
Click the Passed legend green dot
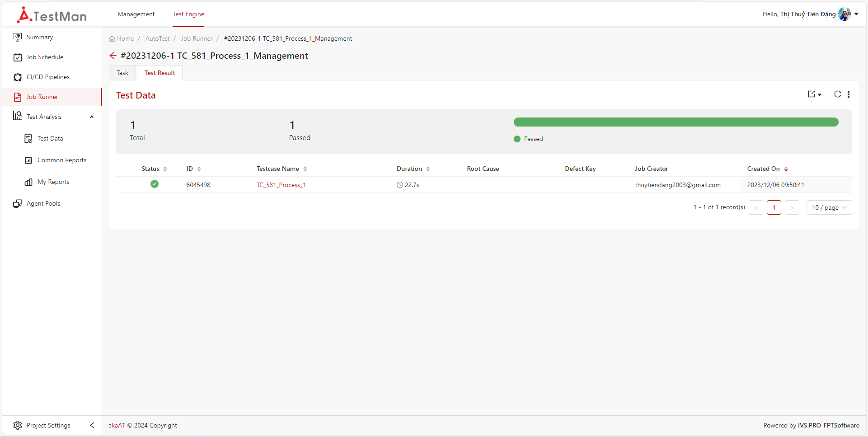point(517,139)
